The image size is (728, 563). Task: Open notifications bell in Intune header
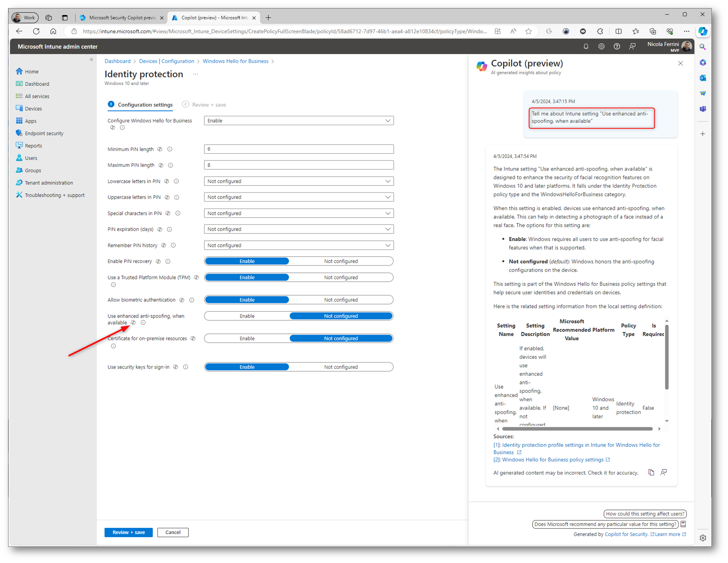(586, 46)
